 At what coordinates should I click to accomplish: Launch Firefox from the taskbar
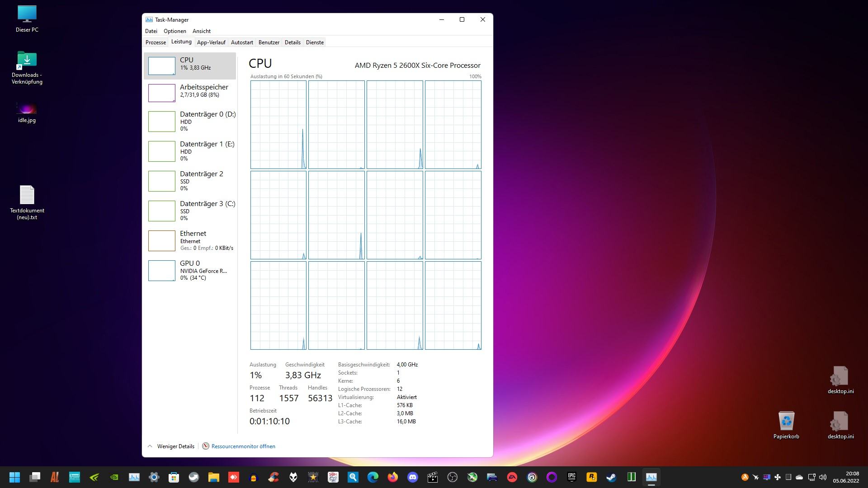(x=393, y=477)
